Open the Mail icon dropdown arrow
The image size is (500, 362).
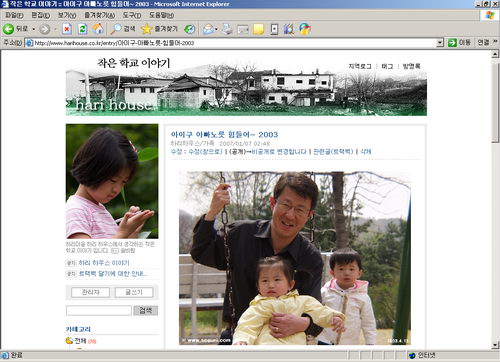click(x=217, y=29)
